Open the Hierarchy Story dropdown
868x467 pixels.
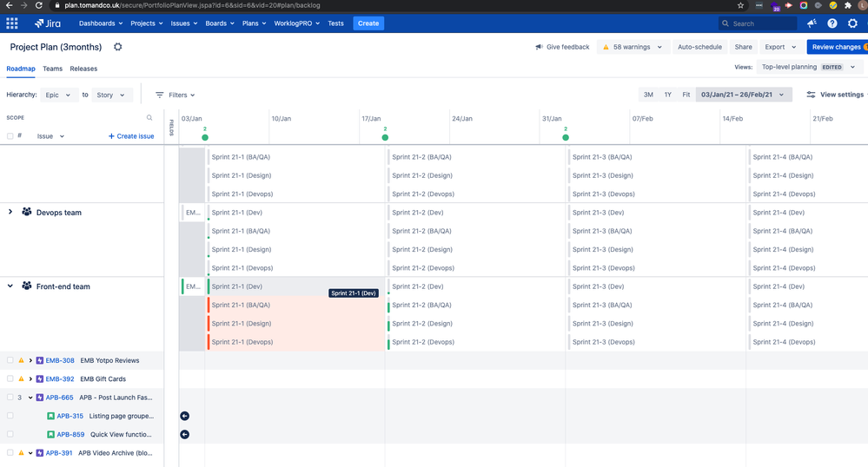click(x=111, y=95)
